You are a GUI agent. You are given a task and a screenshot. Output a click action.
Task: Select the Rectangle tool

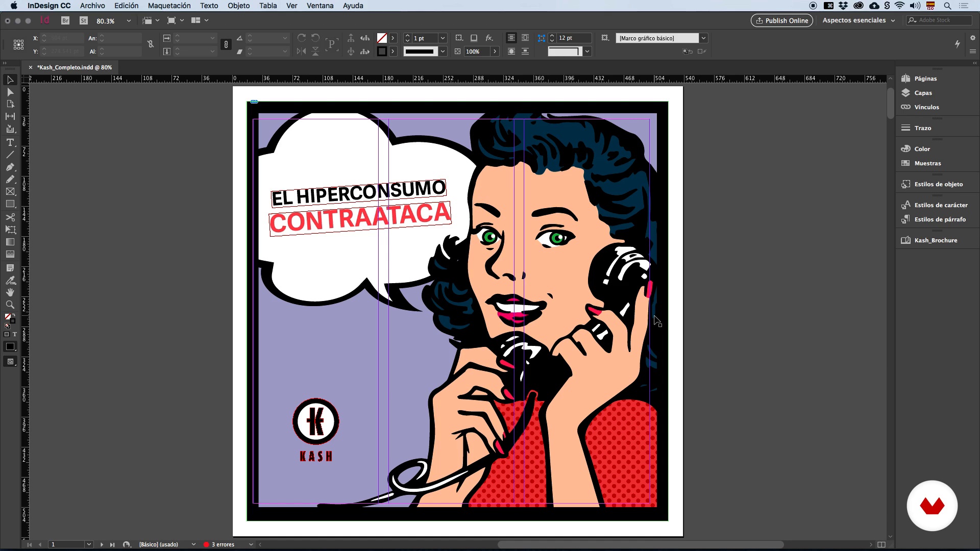coord(10,204)
